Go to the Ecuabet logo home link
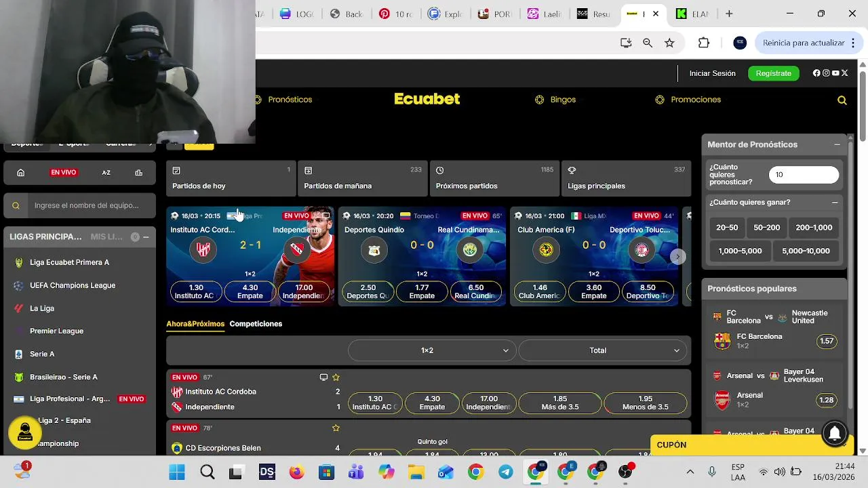Image resolution: width=868 pixels, height=488 pixels. pyautogui.click(x=427, y=100)
